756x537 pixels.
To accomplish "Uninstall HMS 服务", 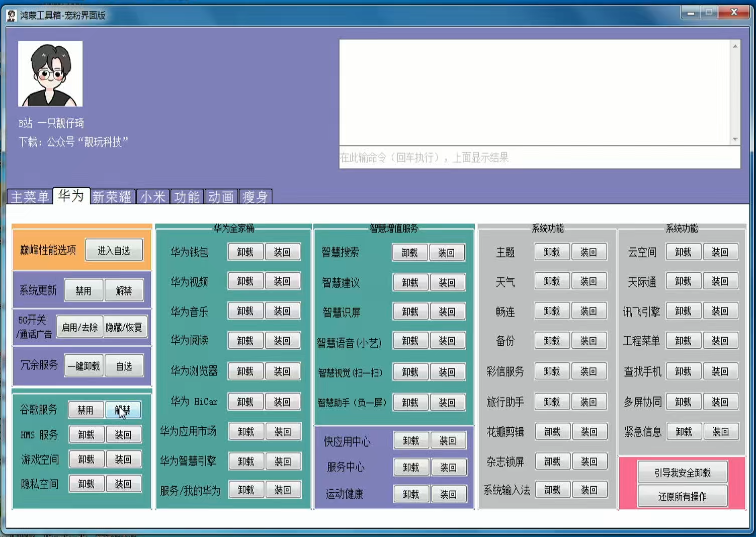I will pyautogui.click(x=87, y=434).
